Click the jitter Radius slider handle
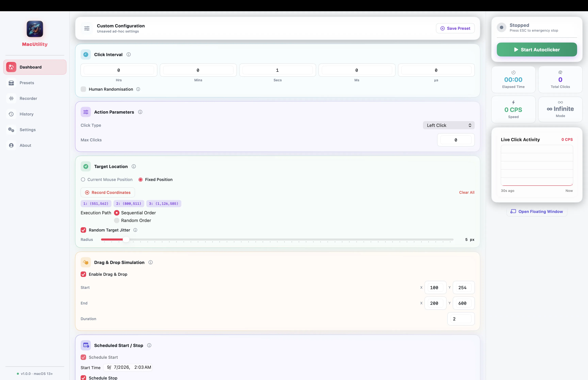This screenshot has height=380, width=588. pos(126,240)
